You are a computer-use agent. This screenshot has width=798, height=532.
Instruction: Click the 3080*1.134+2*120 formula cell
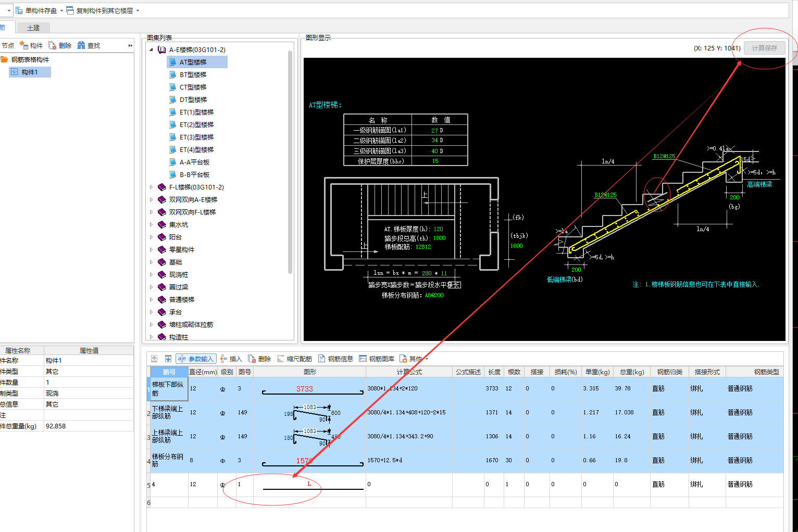pos(409,389)
